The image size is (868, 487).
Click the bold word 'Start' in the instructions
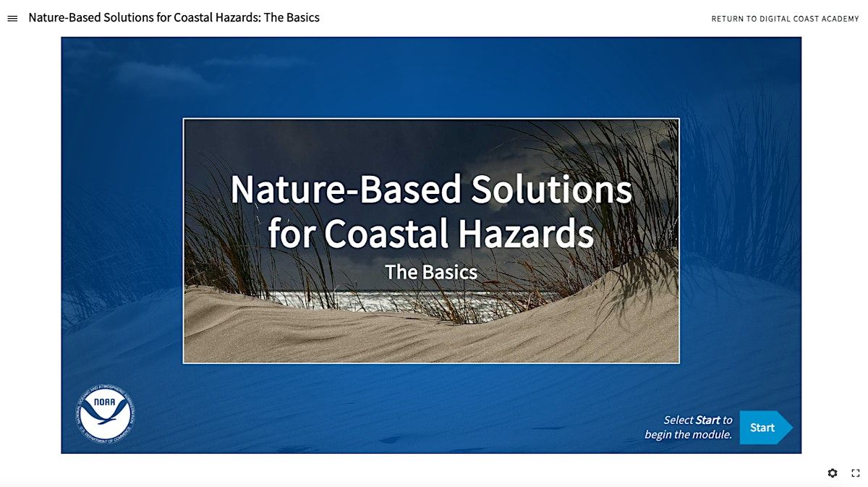click(x=707, y=420)
